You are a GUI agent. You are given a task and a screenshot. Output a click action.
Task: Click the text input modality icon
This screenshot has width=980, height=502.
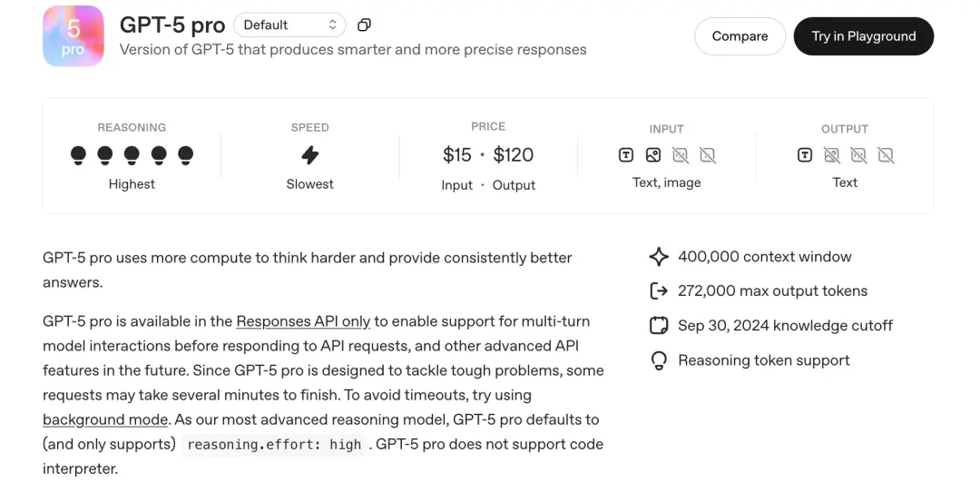(626, 155)
